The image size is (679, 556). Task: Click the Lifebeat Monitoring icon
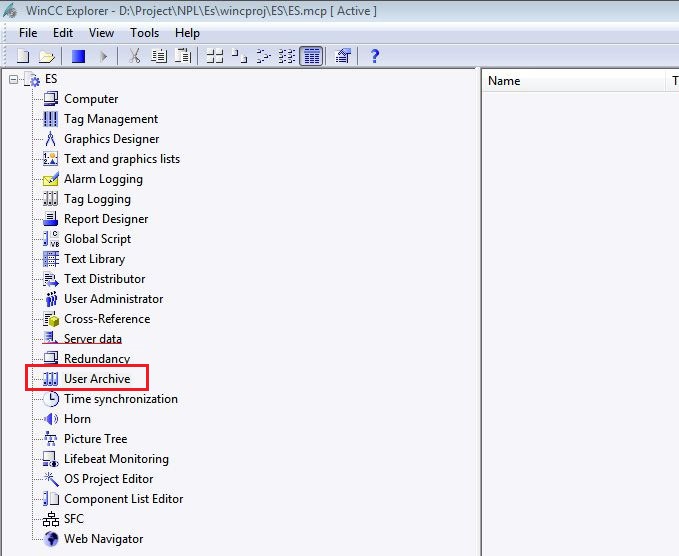(x=51, y=459)
